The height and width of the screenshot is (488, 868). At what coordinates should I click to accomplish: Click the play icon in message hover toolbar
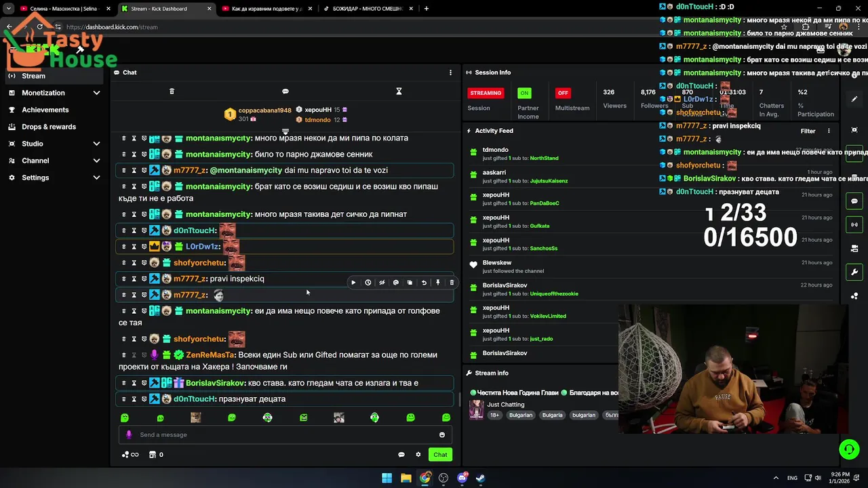point(353,283)
